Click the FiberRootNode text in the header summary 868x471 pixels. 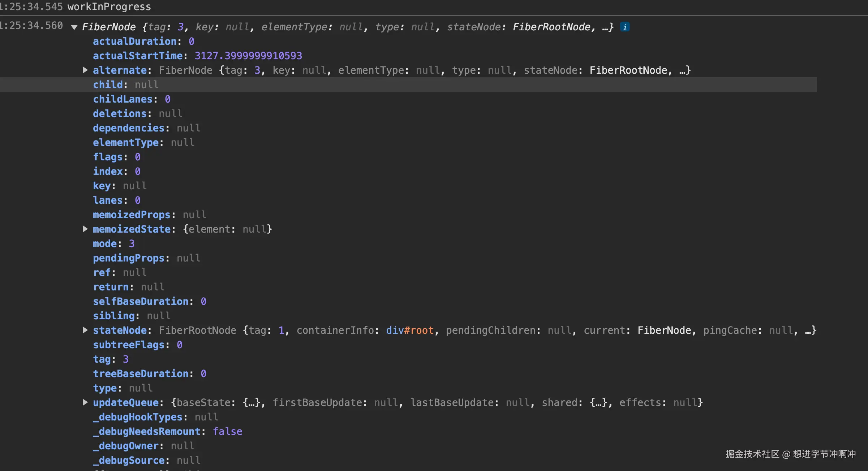551,27
